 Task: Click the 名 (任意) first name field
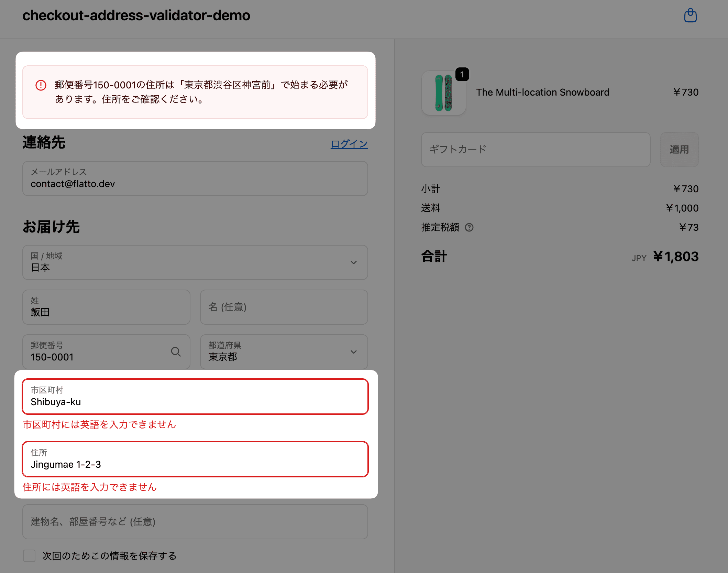tap(284, 307)
